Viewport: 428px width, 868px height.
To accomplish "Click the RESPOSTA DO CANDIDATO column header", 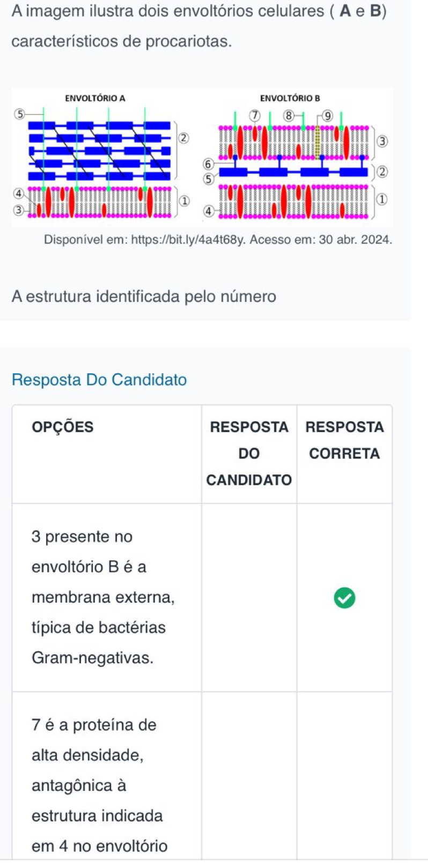I will 249,454.
